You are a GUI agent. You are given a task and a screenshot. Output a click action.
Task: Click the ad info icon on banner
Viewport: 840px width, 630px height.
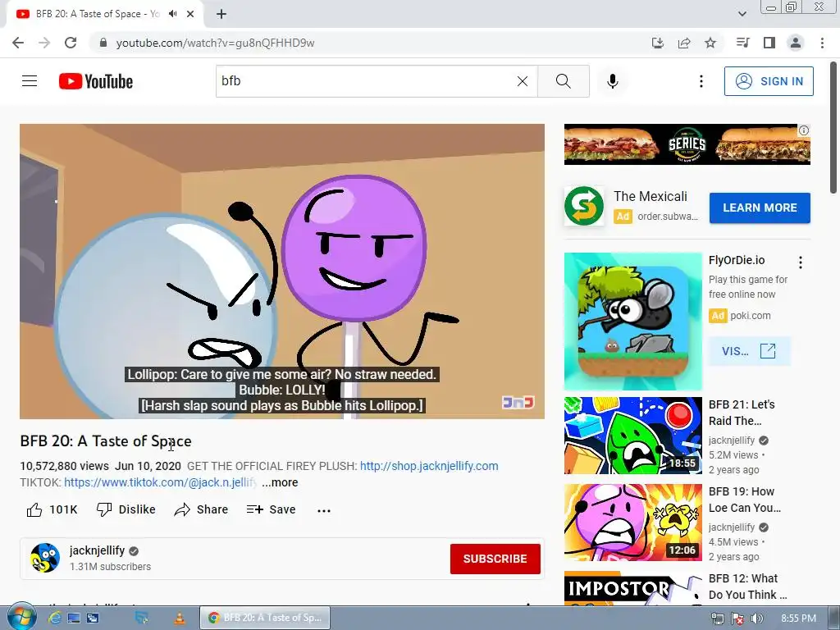point(804,130)
